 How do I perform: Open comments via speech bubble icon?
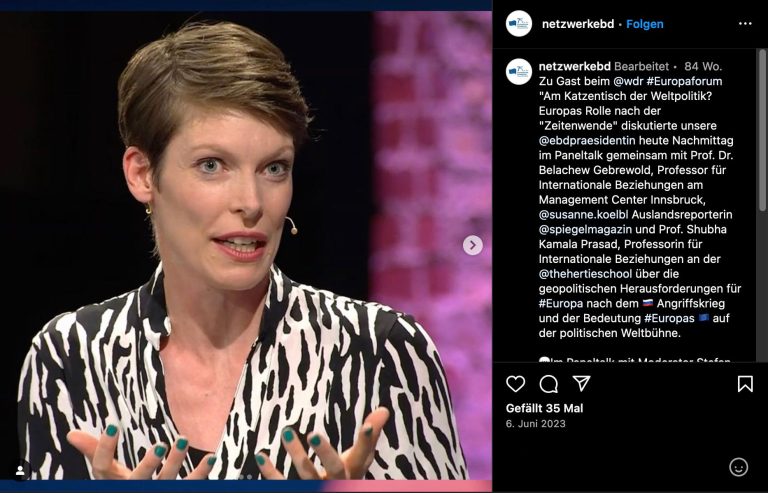(549, 384)
